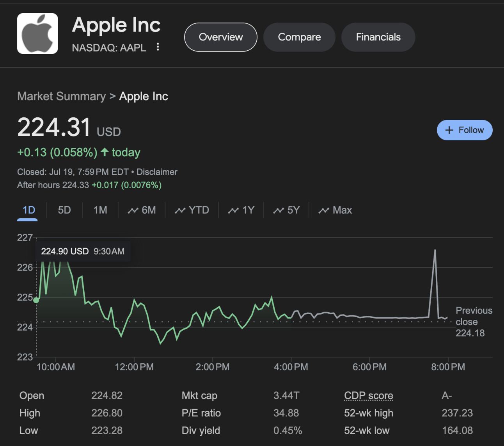Click the green chart marker at 9:30 AM

click(x=36, y=300)
